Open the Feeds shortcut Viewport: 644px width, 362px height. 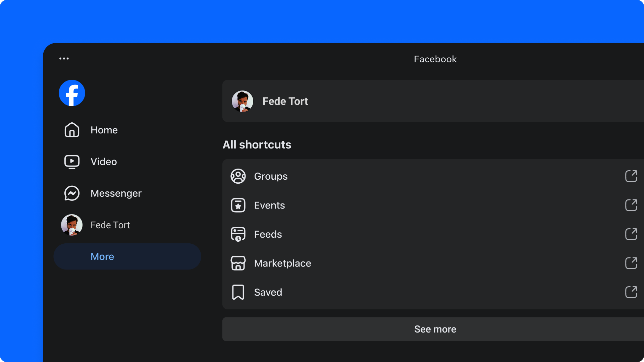433,234
